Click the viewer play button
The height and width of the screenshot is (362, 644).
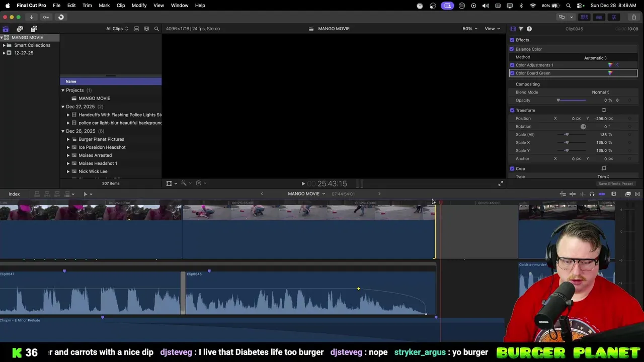tap(303, 184)
